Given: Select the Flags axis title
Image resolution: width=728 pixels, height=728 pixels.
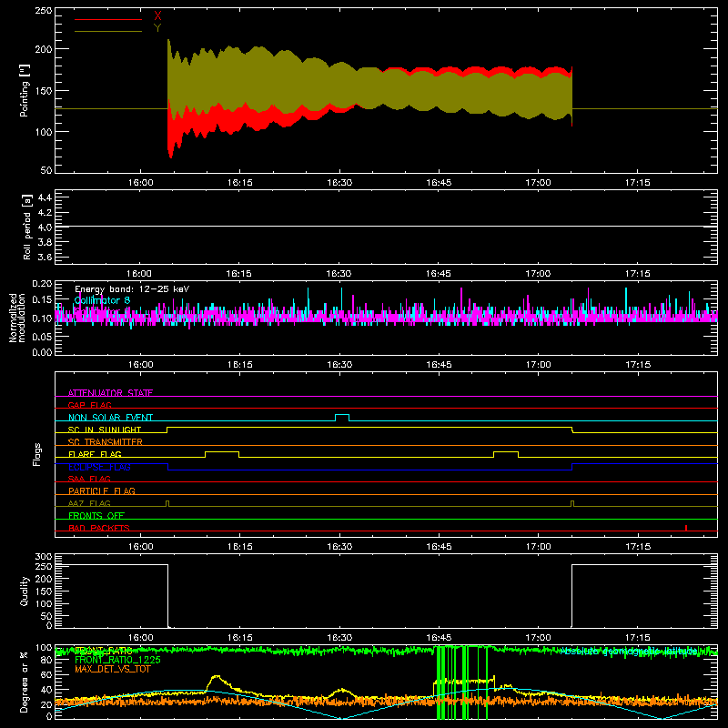Looking at the screenshot, I should 36,454.
